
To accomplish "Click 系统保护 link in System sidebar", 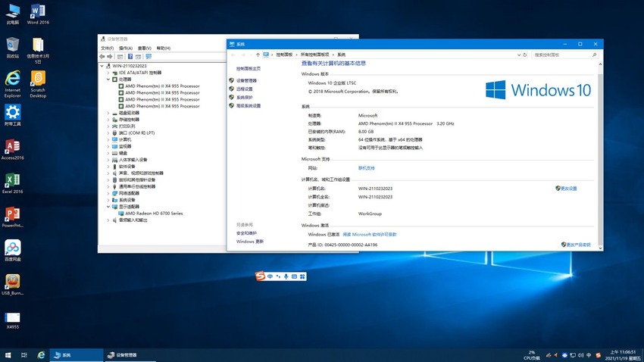I will click(x=245, y=97).
